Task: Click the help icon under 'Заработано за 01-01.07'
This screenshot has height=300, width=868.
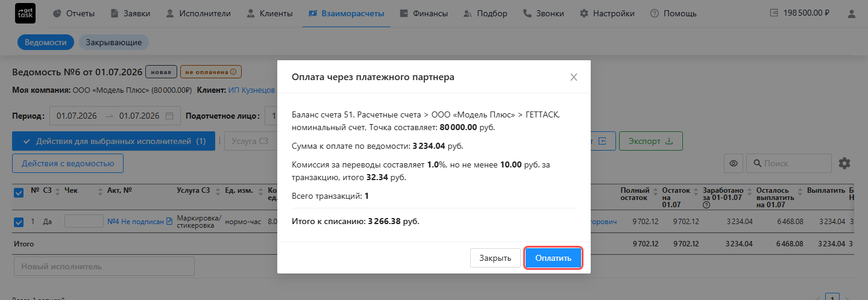Action: [x=706, y=205]
